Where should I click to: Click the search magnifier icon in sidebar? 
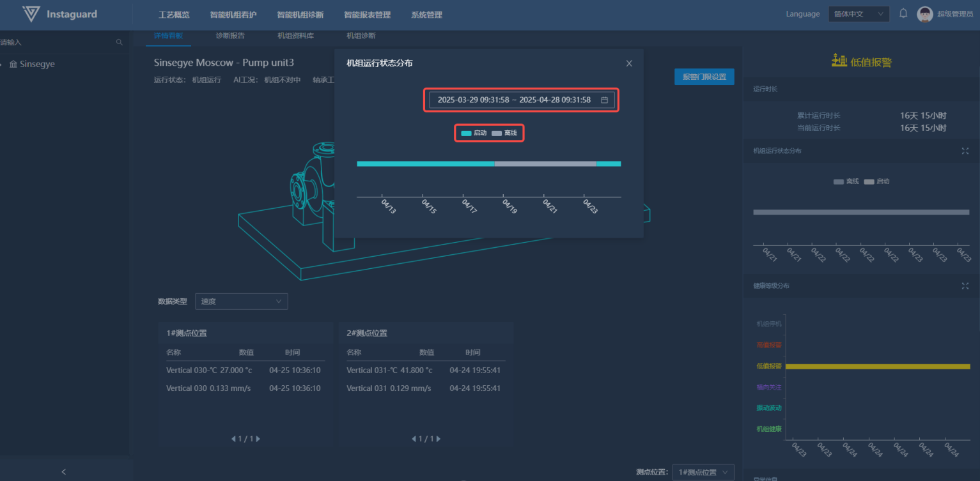[x=119, y=42]
